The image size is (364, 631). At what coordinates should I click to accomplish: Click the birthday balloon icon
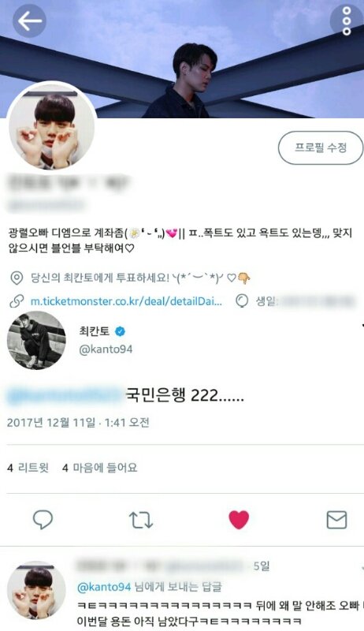pos(241,301)
